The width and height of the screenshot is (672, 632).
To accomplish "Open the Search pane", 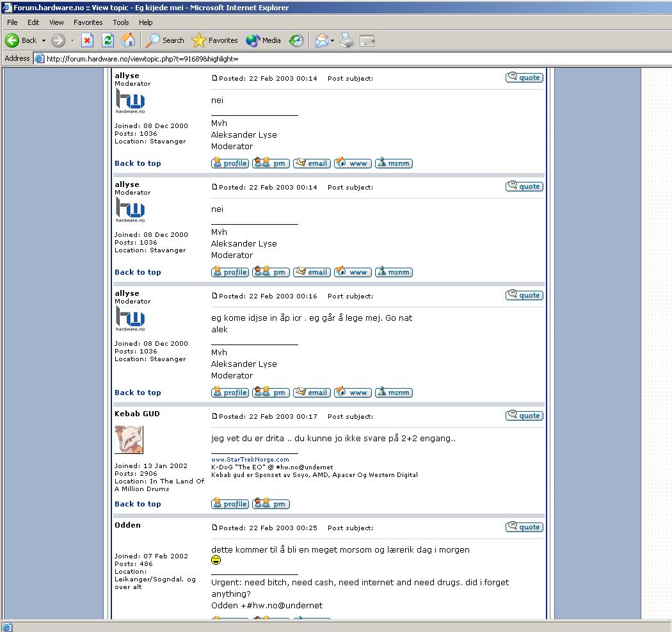I will point(164,40).
